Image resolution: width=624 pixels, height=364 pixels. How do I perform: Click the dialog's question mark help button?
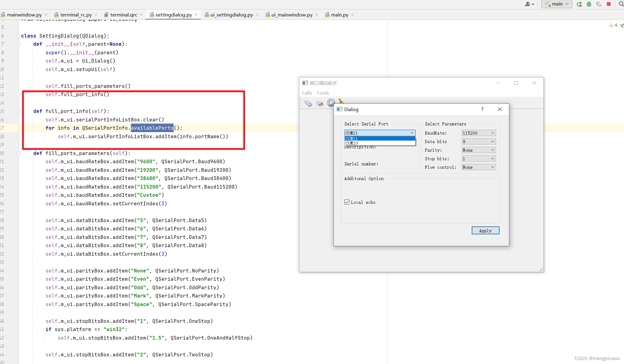[x=482, y=109]
